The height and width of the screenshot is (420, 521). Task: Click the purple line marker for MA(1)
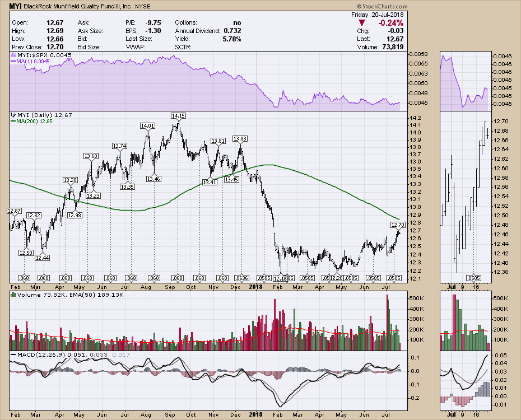click(13, 62)
